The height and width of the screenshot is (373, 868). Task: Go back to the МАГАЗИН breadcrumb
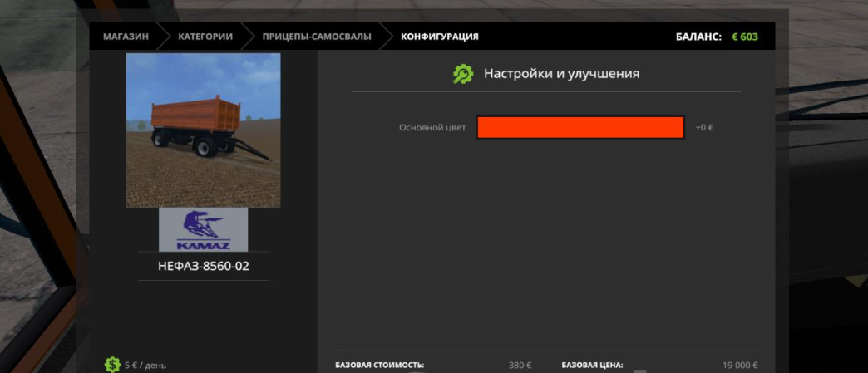[126, 37]
